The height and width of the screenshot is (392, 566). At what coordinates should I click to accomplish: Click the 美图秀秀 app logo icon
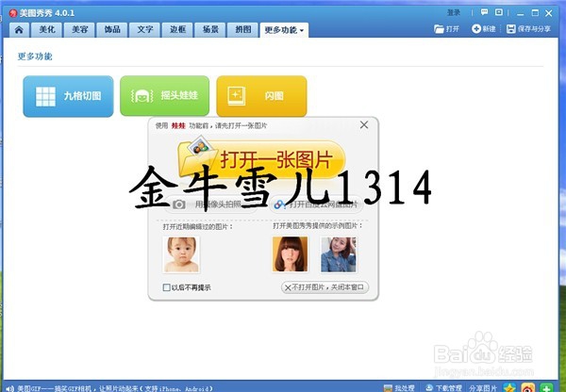click(13, 13)
